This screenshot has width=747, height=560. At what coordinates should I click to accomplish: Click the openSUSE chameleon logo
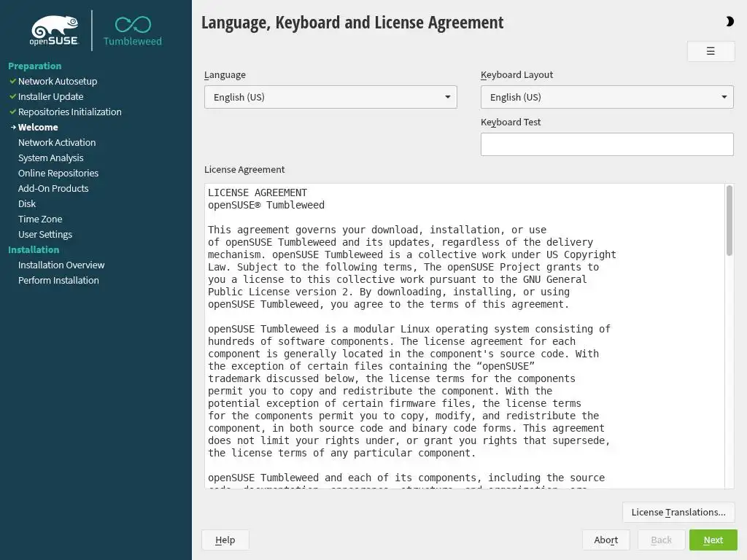click(x=54, y=31)
